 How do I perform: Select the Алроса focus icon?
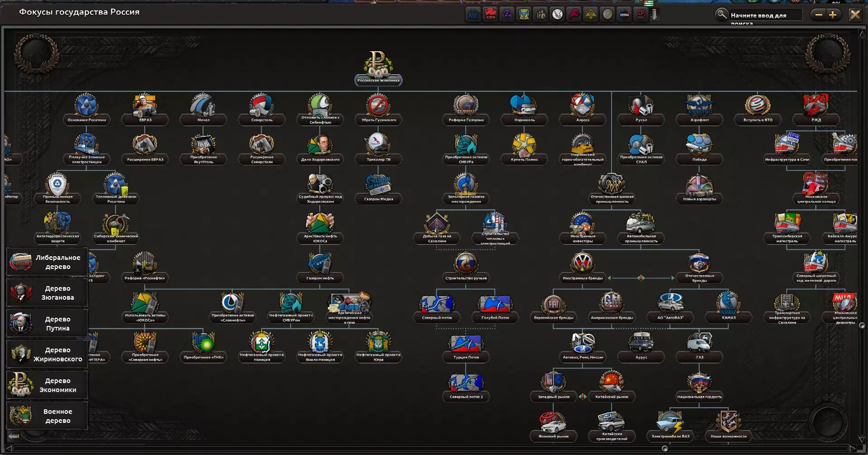(x=583, y=109)
